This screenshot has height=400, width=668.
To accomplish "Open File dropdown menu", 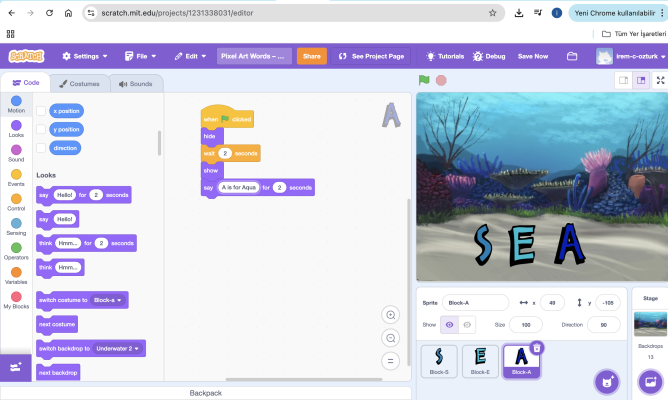I will tap(140, 56).
